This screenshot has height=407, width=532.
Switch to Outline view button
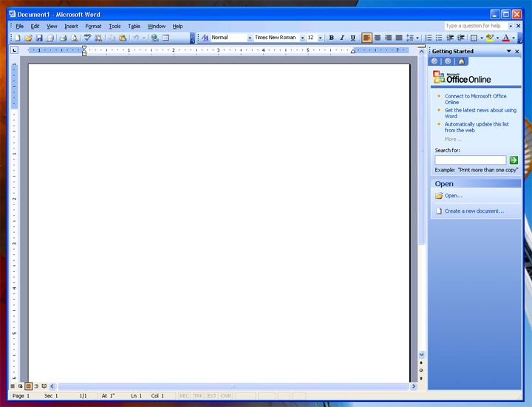36,386
